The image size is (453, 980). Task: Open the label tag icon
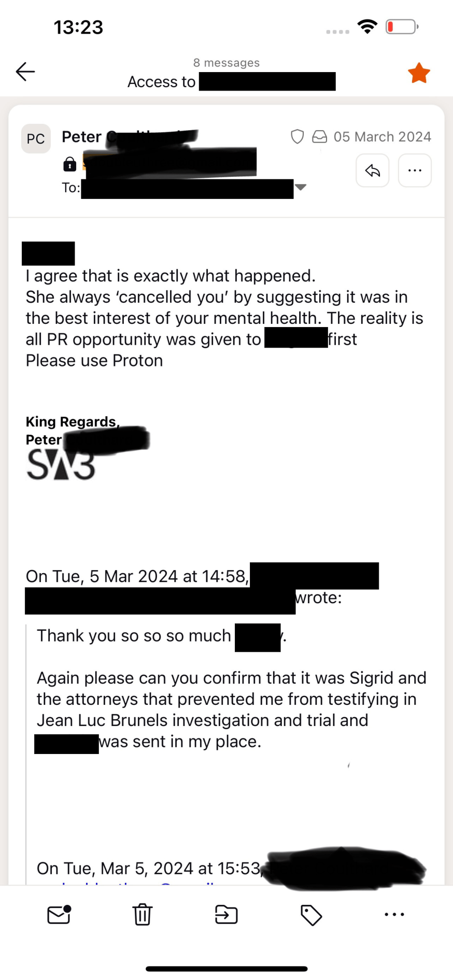(x=311, y=915)
